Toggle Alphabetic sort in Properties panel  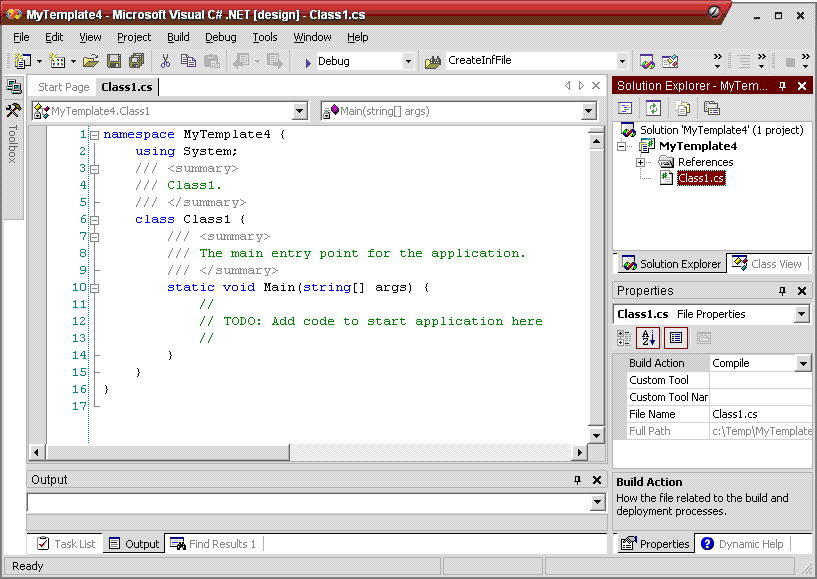(648, 338)
